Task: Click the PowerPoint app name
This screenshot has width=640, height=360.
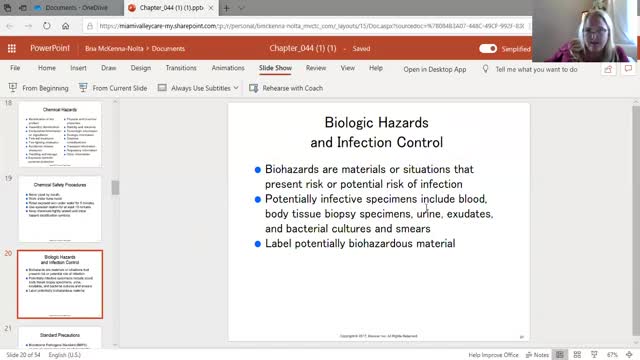Action: 50,48
